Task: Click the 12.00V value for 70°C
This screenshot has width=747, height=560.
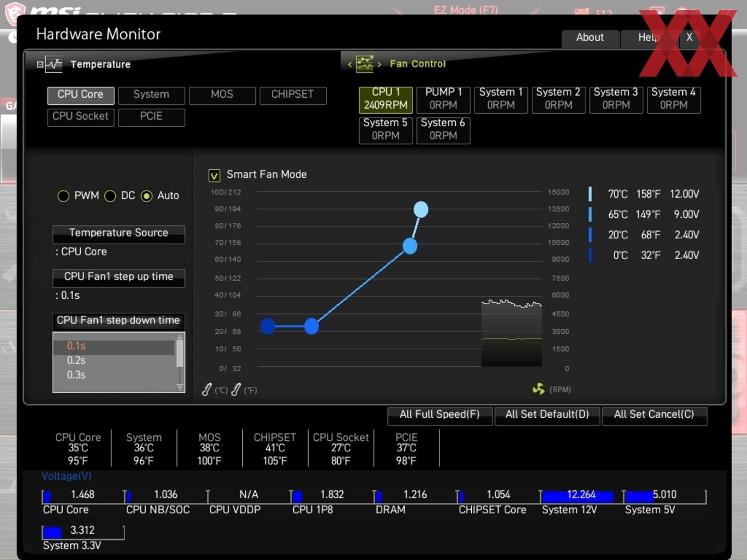Action: click(x=684, y=194)
